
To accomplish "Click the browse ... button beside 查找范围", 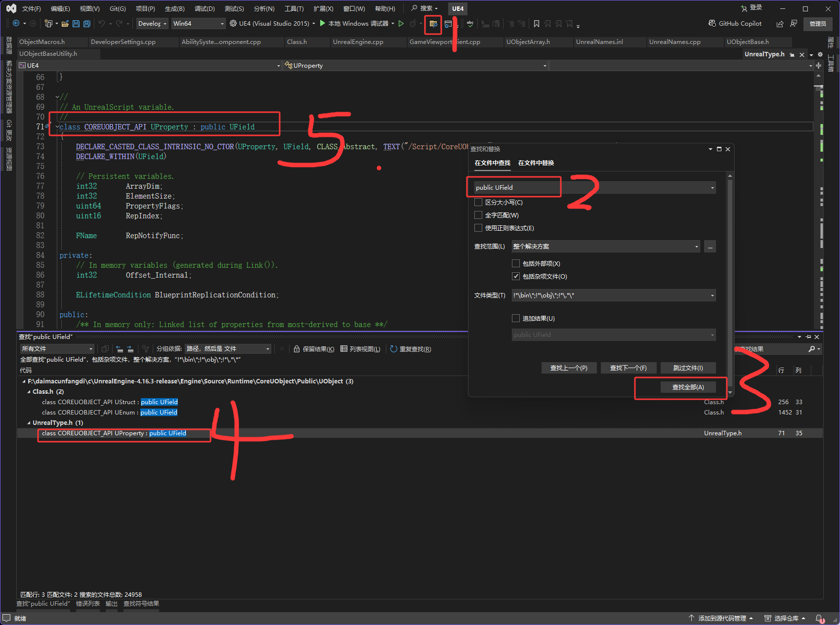I will pyautogui.click(x=710, y=246).
